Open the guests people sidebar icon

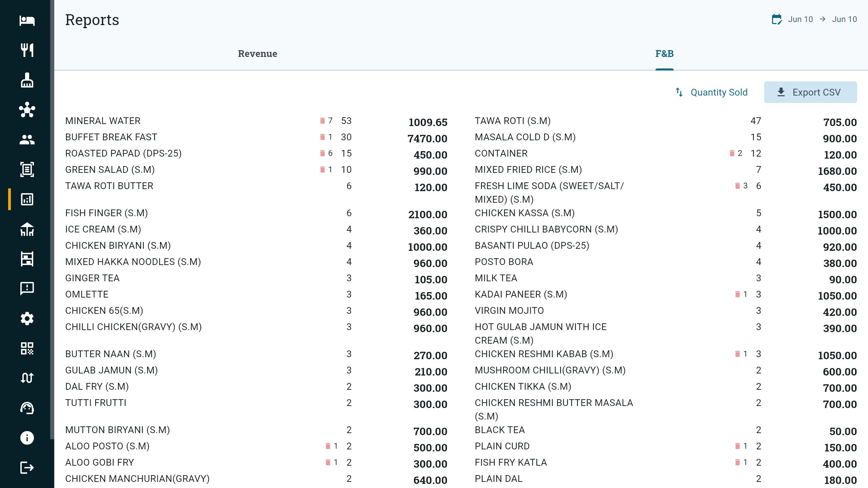click(27, 140)
